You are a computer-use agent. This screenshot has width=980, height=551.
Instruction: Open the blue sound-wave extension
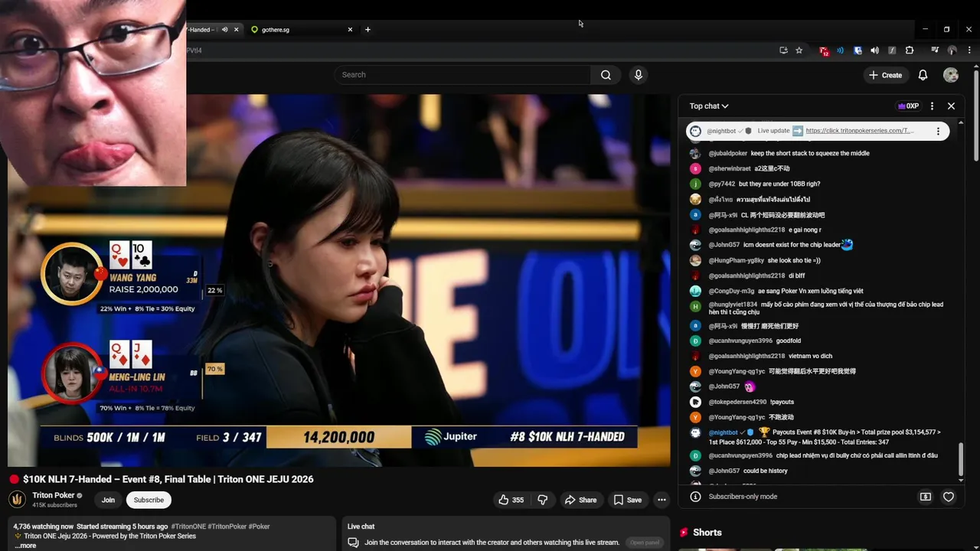841,51
